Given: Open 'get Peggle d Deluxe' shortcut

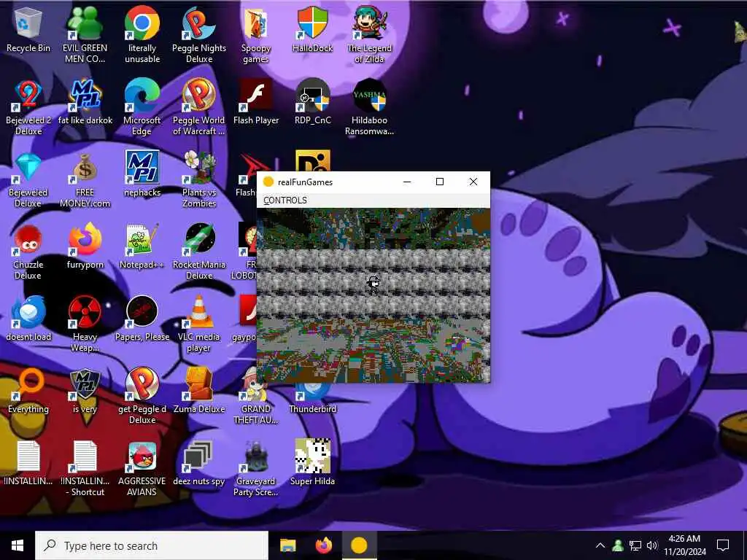Looking at the screenshot, I should coord(142,396).
